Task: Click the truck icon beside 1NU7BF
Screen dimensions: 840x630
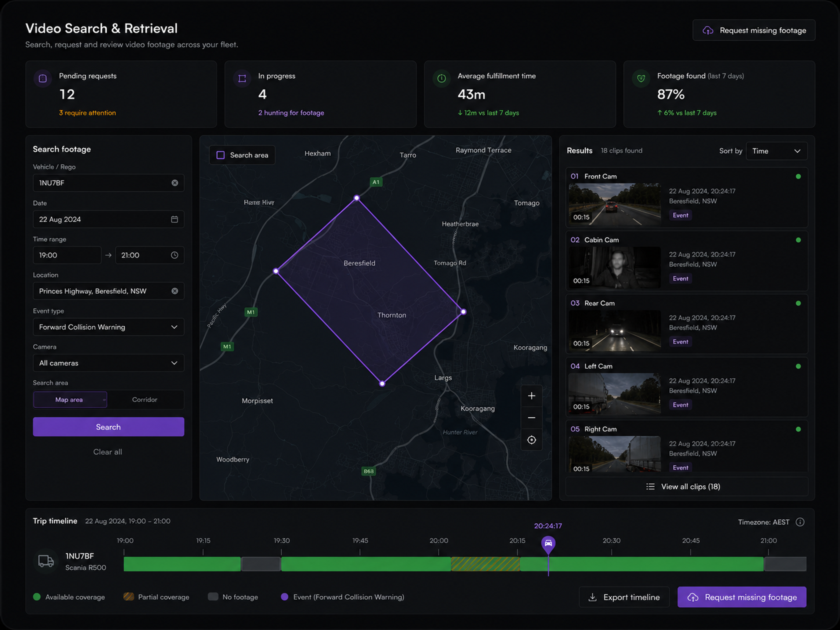Action: [46, 561]
